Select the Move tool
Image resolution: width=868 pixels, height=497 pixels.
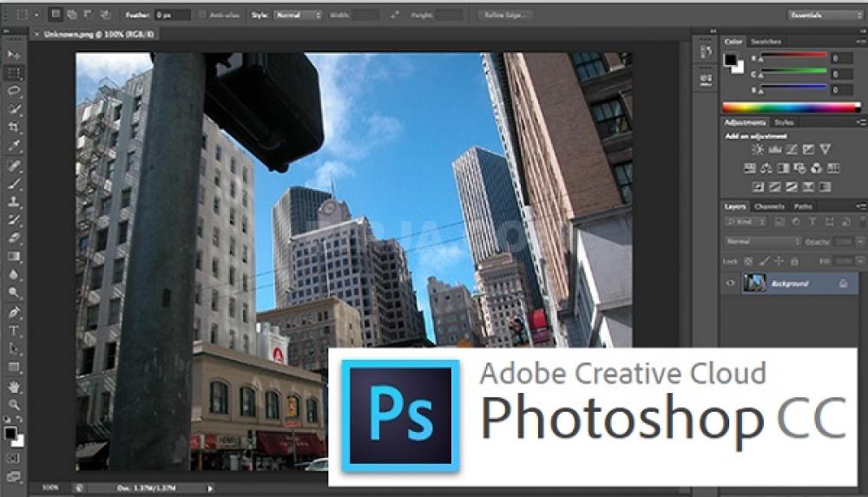[x=14, y=55]
